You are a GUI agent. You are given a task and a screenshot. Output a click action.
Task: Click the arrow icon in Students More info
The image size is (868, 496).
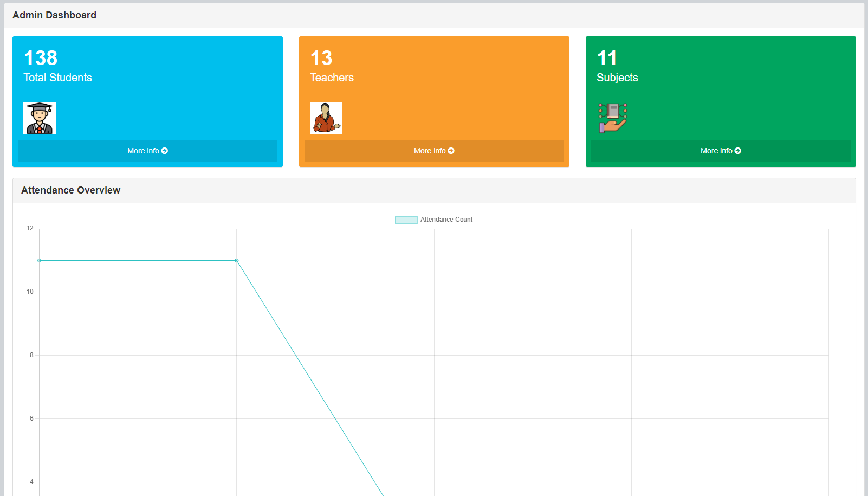pos(165,151)
